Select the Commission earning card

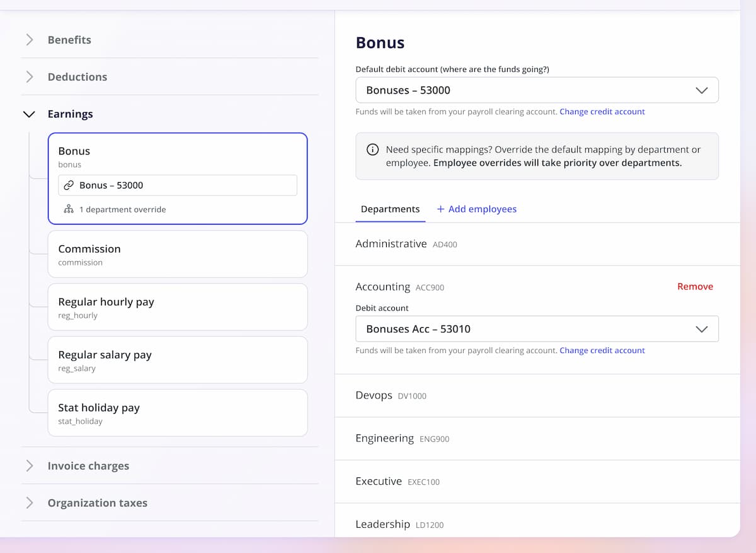coord(178,254)
